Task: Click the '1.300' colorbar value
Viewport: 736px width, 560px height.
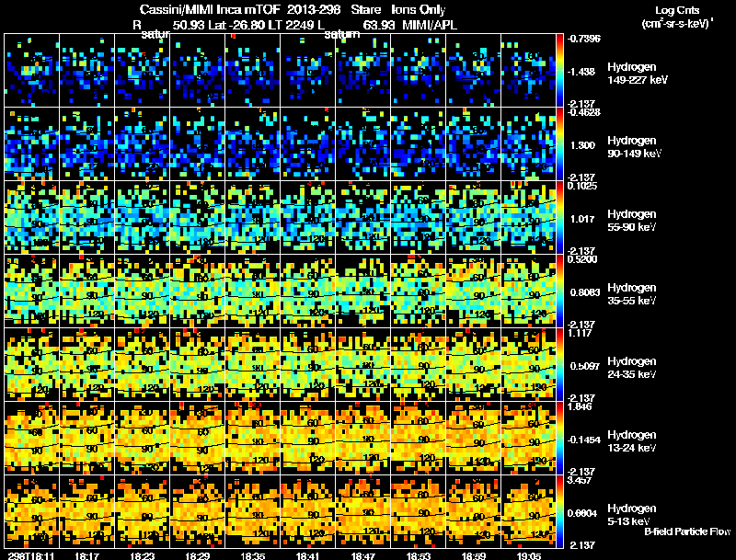Action: 582,145
